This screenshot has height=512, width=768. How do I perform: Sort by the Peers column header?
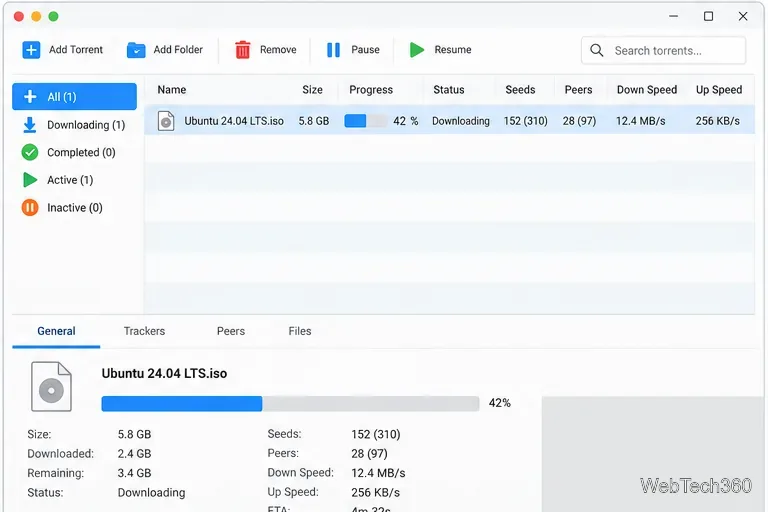578,90
